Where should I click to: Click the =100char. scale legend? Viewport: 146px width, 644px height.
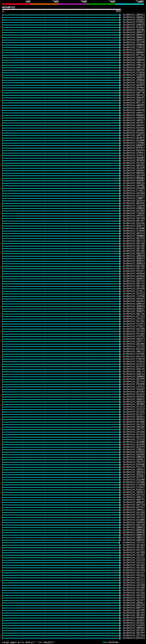111,642
